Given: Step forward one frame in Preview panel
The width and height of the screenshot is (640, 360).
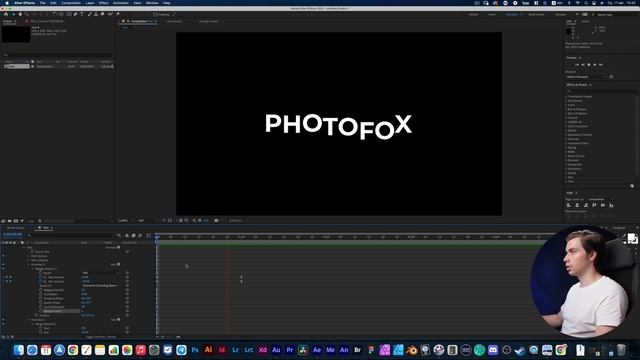Looking at the screenshot, I should click(595, 64).
